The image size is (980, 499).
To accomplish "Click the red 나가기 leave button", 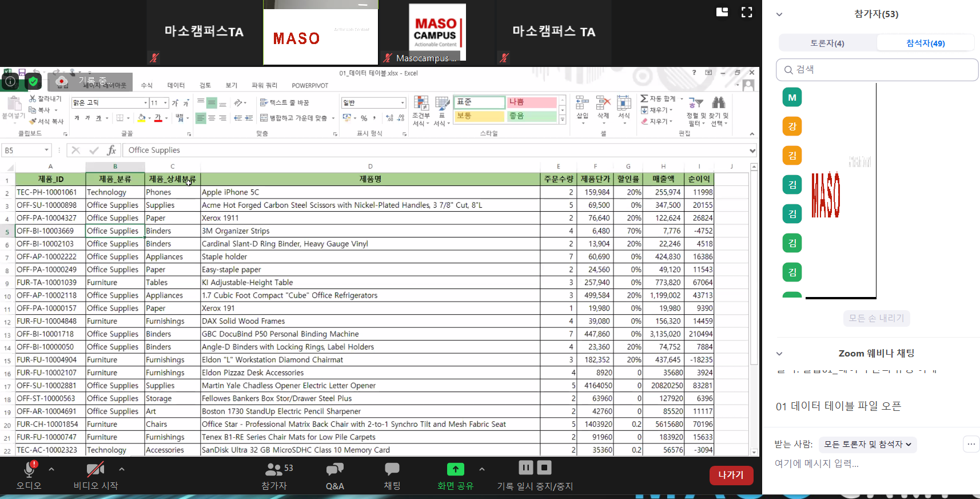I will click(x=731, y=475).
